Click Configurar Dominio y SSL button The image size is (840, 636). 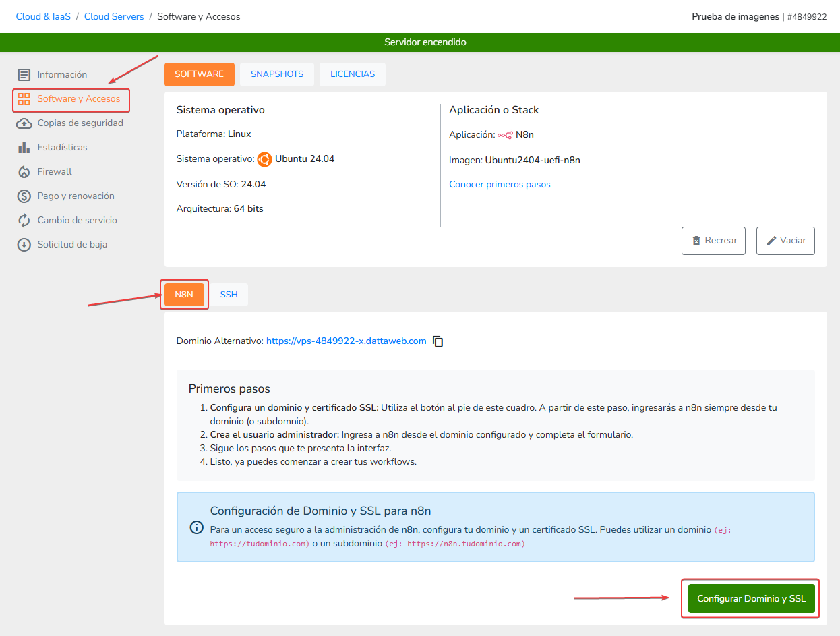(x=752, y=599)
